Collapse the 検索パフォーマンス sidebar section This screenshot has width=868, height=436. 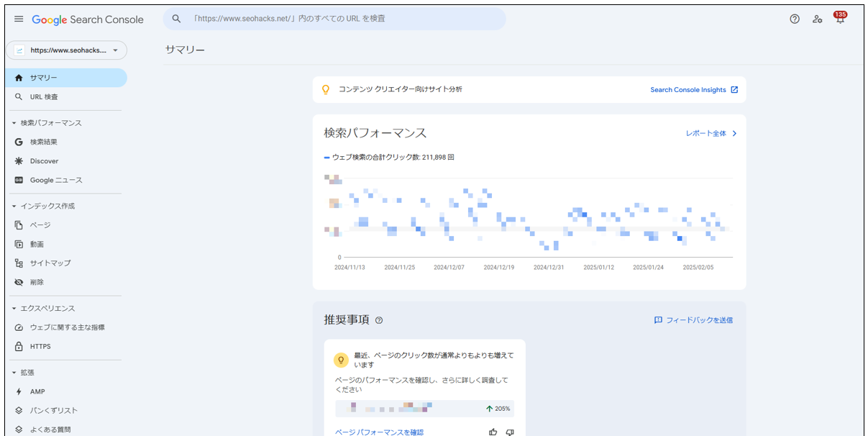click(x=14, y=123)
